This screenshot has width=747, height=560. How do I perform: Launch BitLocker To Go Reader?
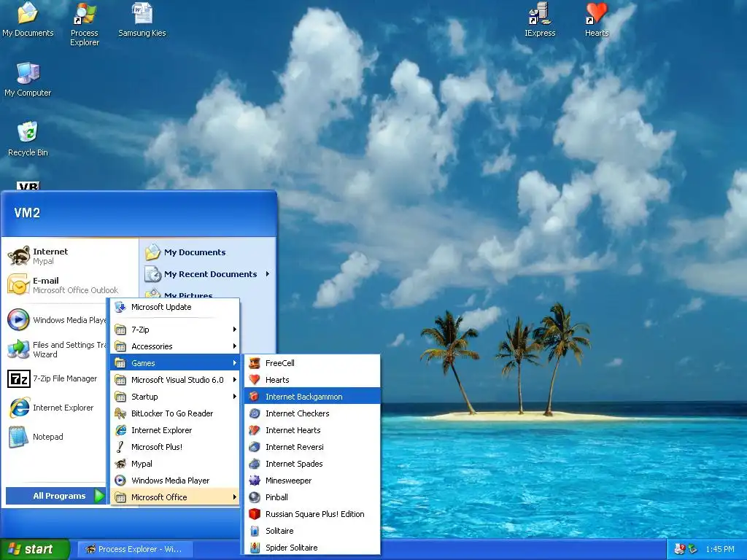point(175,413)
